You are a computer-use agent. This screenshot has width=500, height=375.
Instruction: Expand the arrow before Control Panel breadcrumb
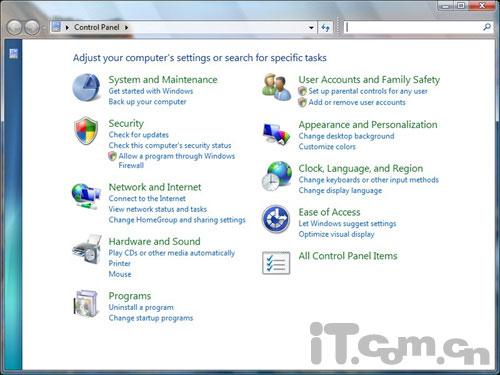tap(67, 27)
